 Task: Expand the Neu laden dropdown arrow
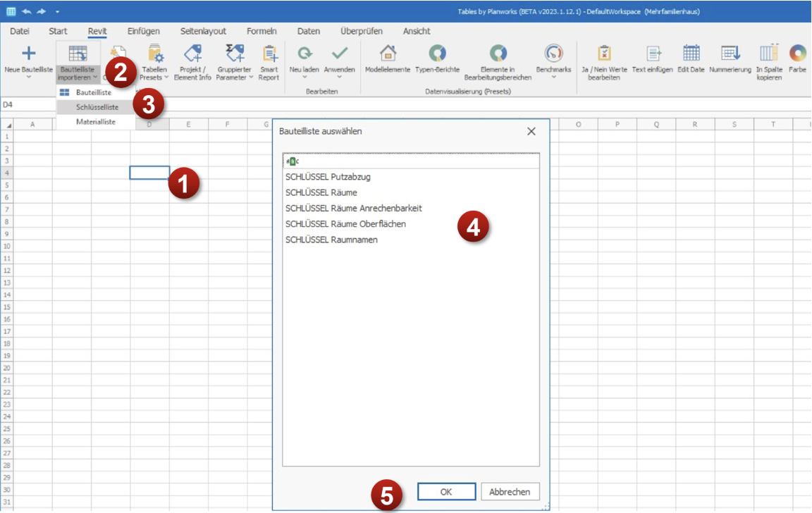(304, 77)
